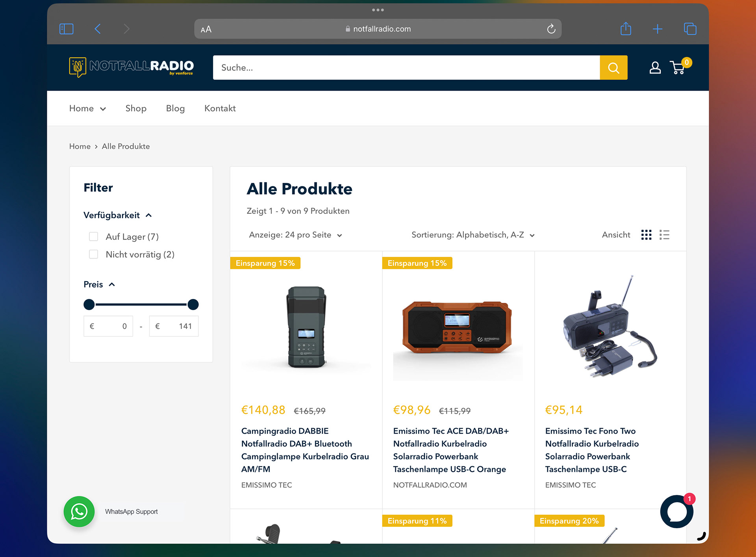Open the shopping cart
This screenshot has height=557, width=756.
680,67
